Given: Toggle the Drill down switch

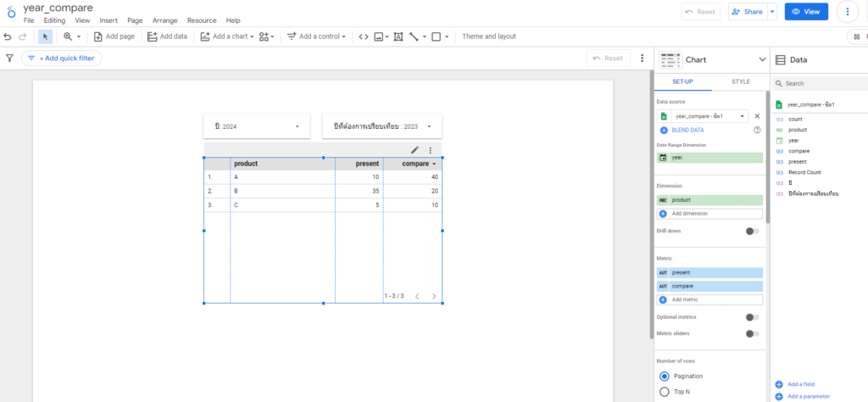Looking at the screenshot, I should pyautogui.click(x=751, y=231).
